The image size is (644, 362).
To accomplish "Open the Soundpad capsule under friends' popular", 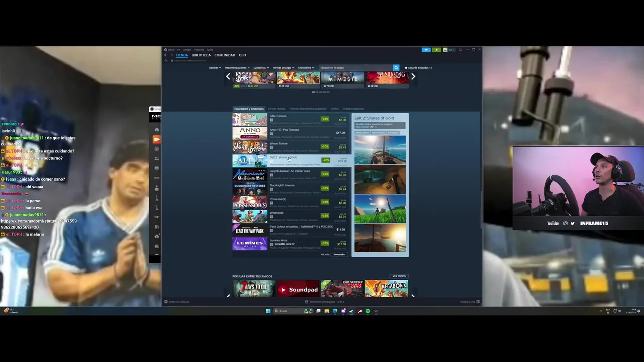I will coord(298,289).
